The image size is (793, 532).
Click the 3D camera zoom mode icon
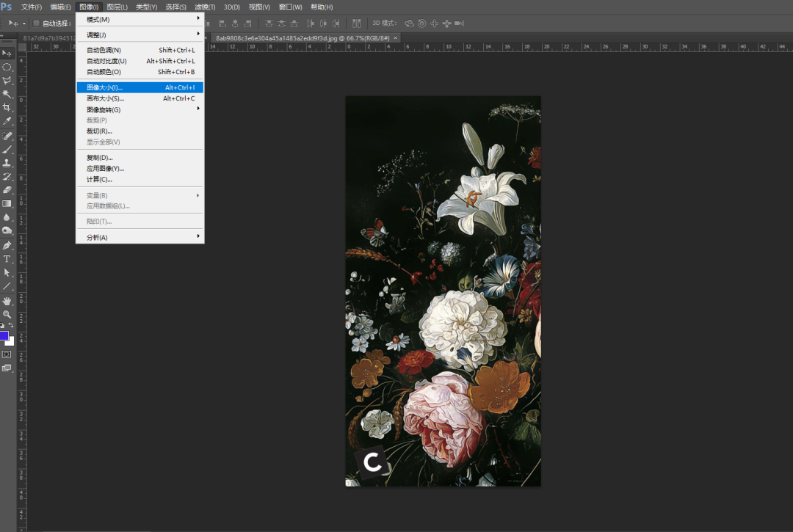pyautogui.click(x=459, y=23)
